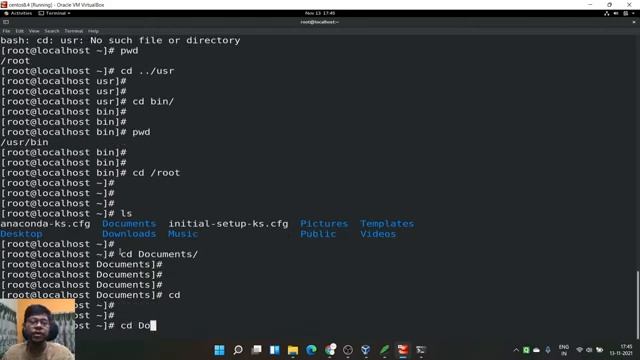This screenshot has height=360, width=640.
Task: Click the '/usr/bin' output line
Action: (24, 142)
